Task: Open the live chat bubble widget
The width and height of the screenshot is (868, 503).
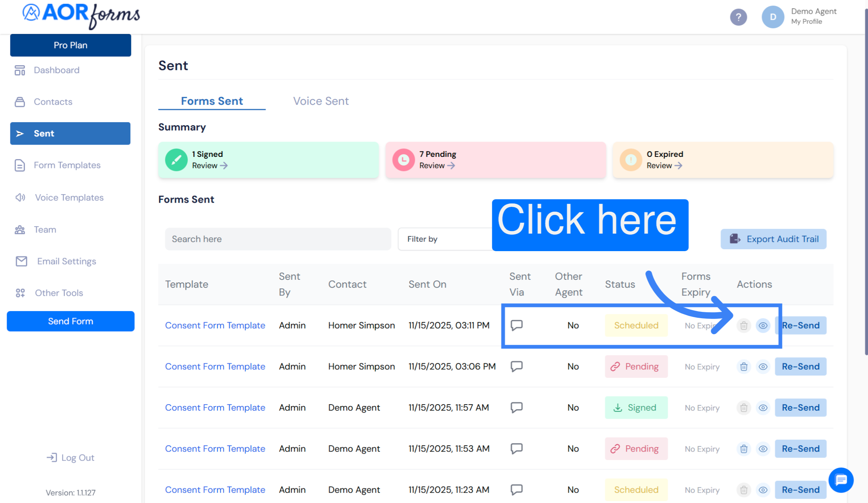Action: pos(841,480)
